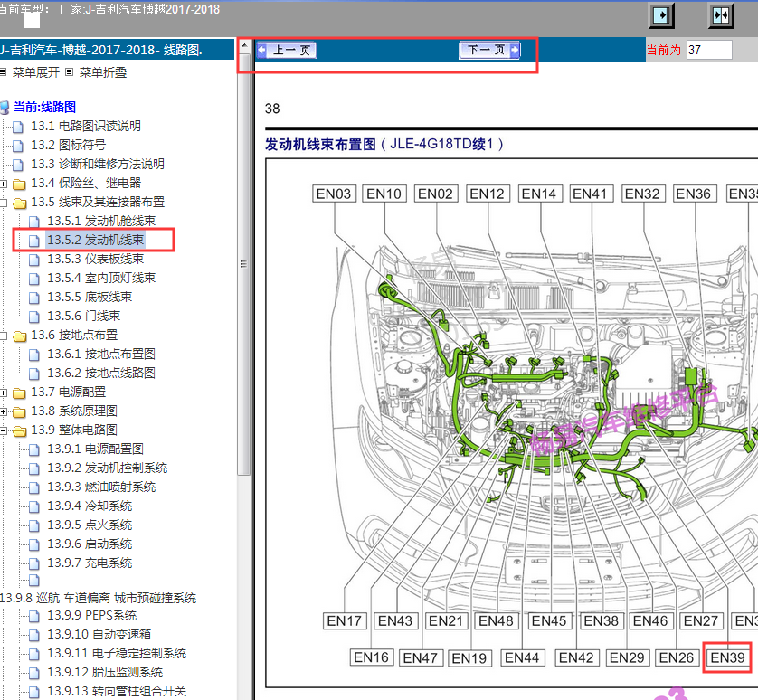758x700 pixels.
Task: Click connector label EN48 in diagram
Action: (x=497, y=621)
